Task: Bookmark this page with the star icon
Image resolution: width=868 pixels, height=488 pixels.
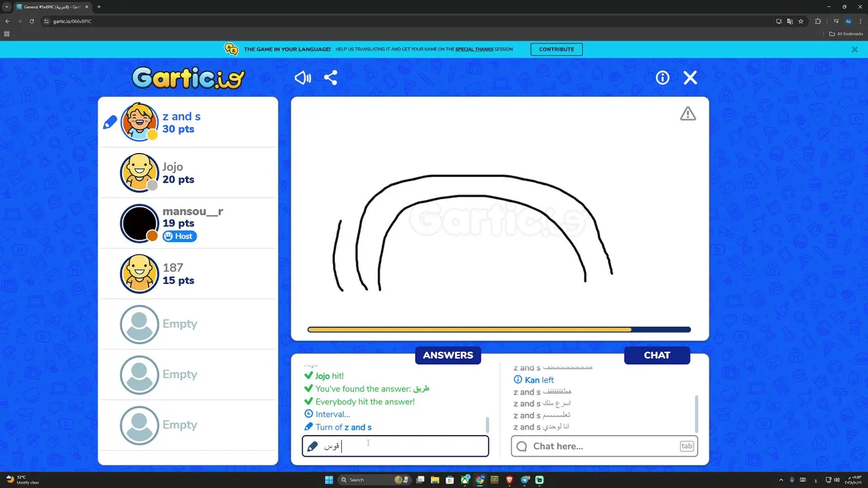Action: pyautogui.click(x=801, y=21)
